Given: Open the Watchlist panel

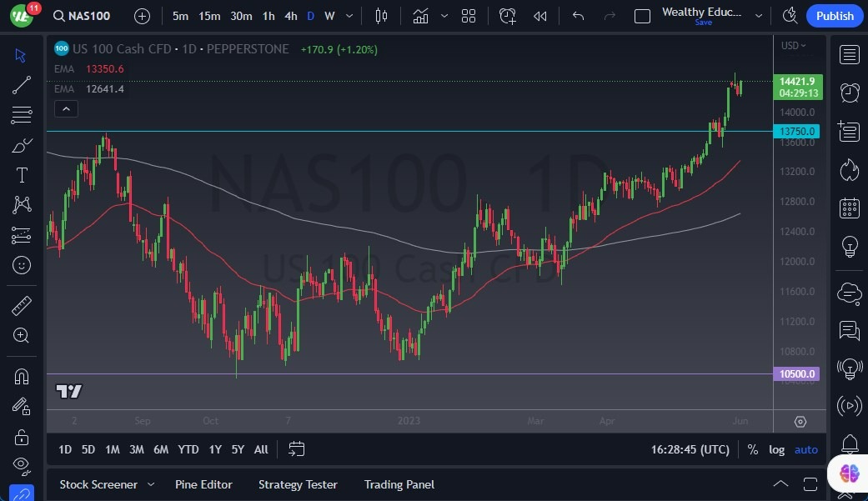Looking at the screenshot, I should [x=849, y=54].
